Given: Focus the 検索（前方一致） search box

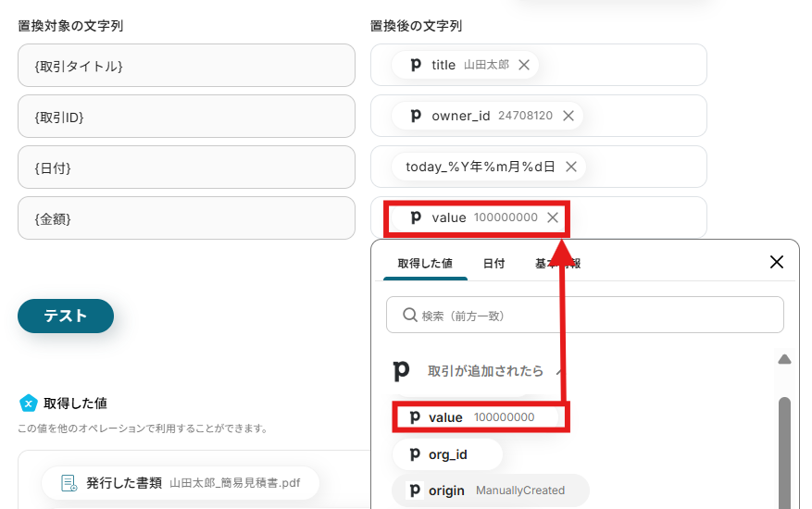Looking at the screenshot, I should click(584, 315).
